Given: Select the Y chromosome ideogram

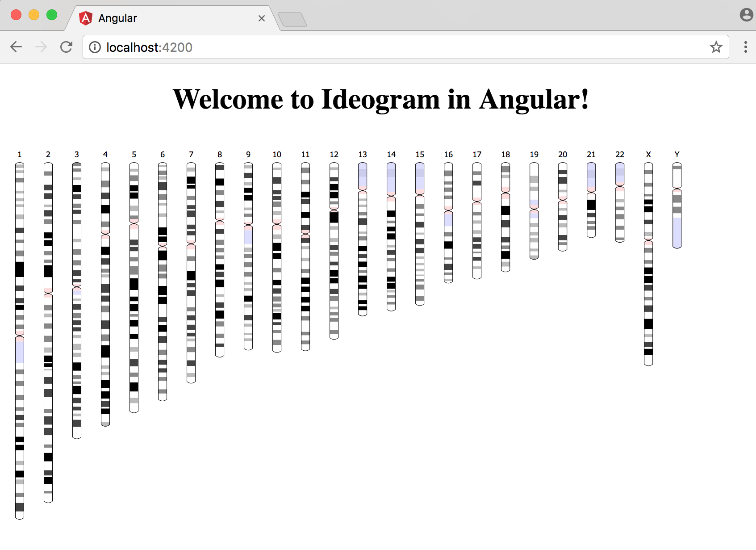Looking at the screenshot, I should tap(677, 205).
